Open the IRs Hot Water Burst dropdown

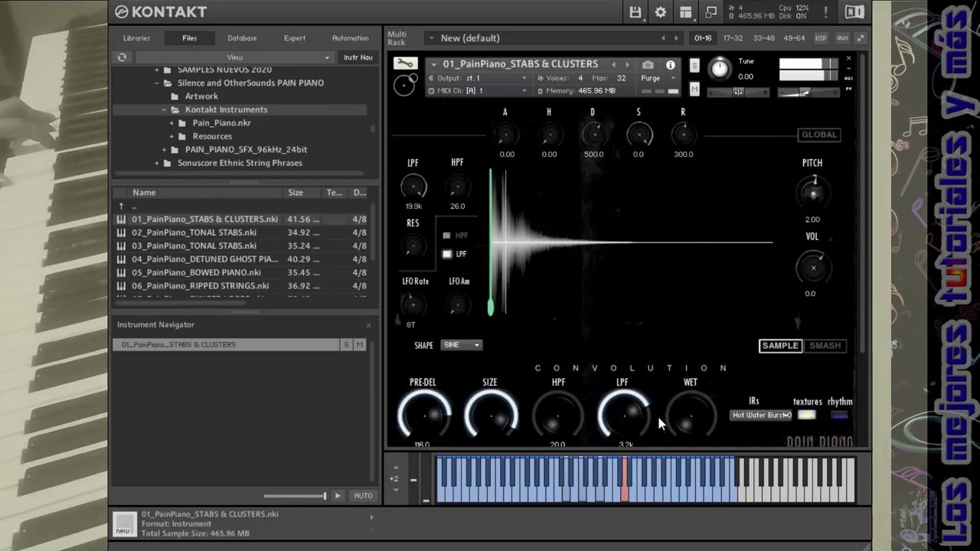(x=761, y=416)
